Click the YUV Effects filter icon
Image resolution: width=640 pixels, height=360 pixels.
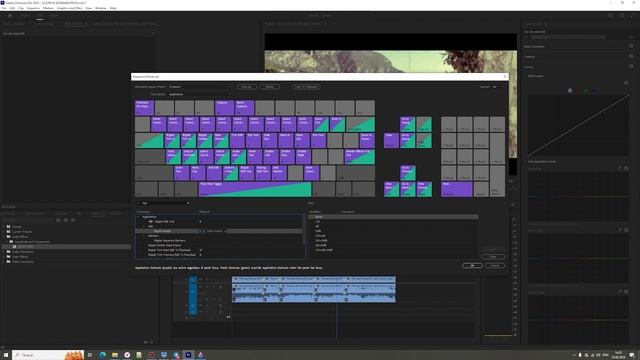point(73,220)
